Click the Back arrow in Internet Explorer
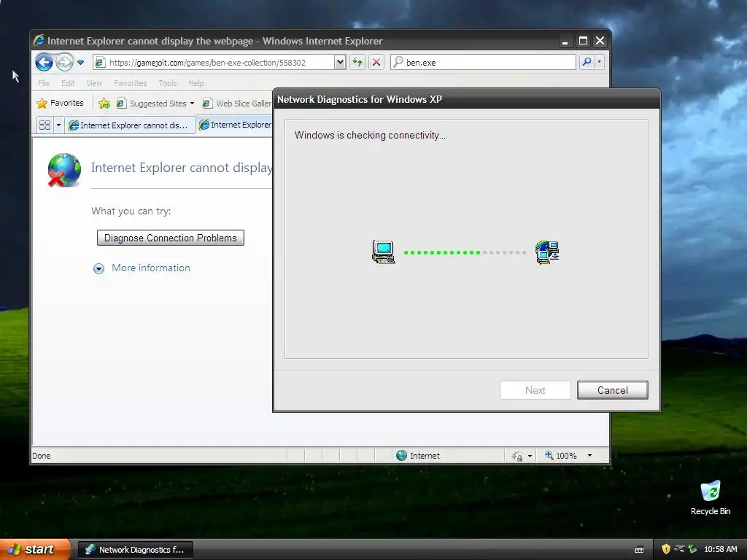The image size is (747, 560). coord(44,63)
